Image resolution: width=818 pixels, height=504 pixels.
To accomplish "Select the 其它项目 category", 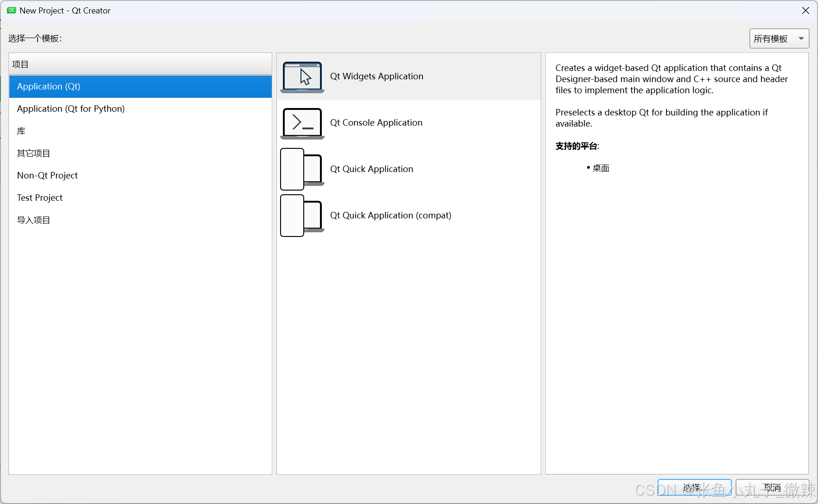I will point(140,153).
